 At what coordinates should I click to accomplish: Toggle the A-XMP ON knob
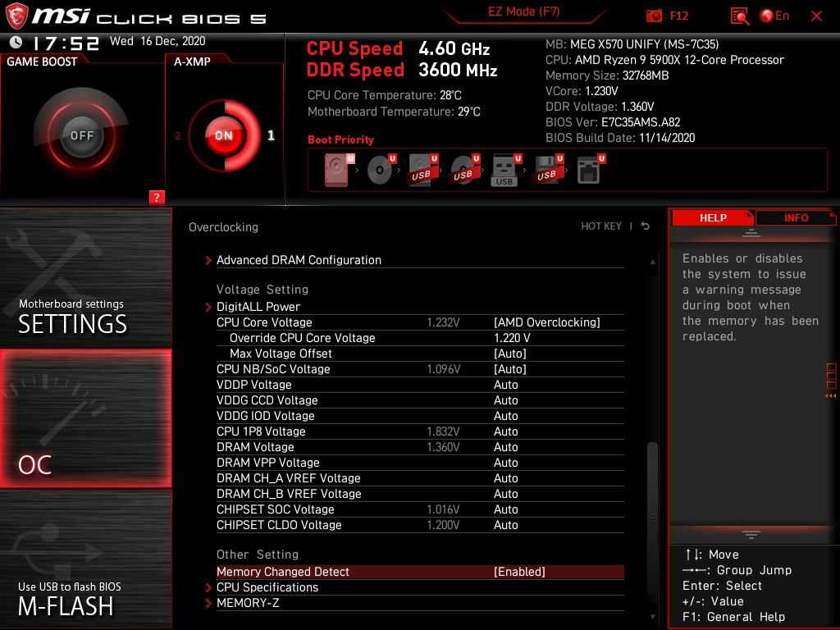pyautogui.click(x=225, y=135)
